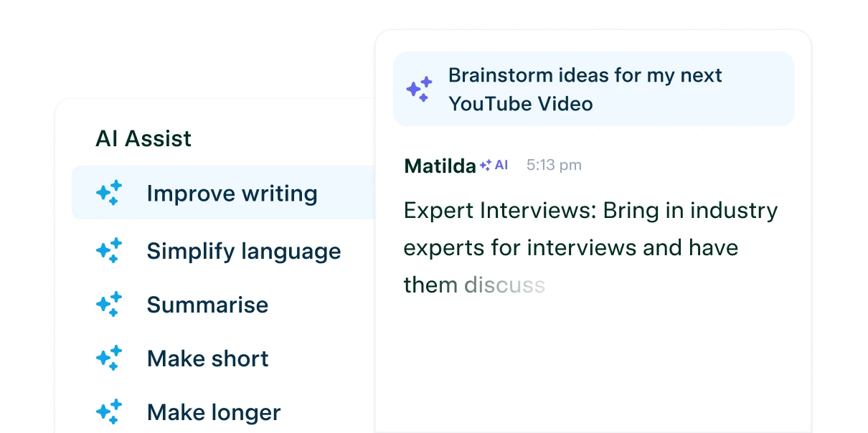Click the Matilda sender name
The height and width of the screenshot is (433, 868).
coord(440,166)
